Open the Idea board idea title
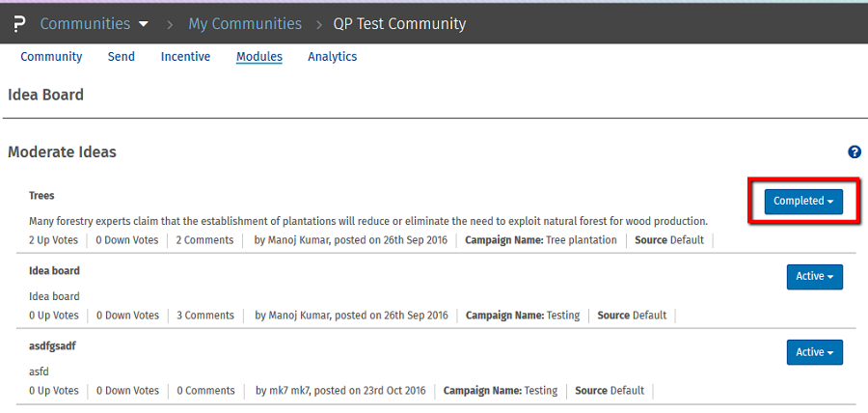The height and width of the screenshot is (413, 868). 54,270
